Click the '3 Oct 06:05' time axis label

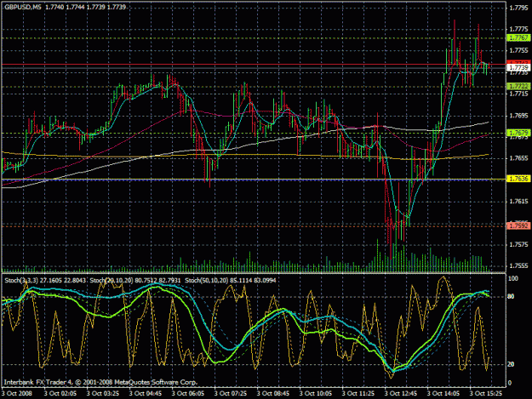[188, 394]
